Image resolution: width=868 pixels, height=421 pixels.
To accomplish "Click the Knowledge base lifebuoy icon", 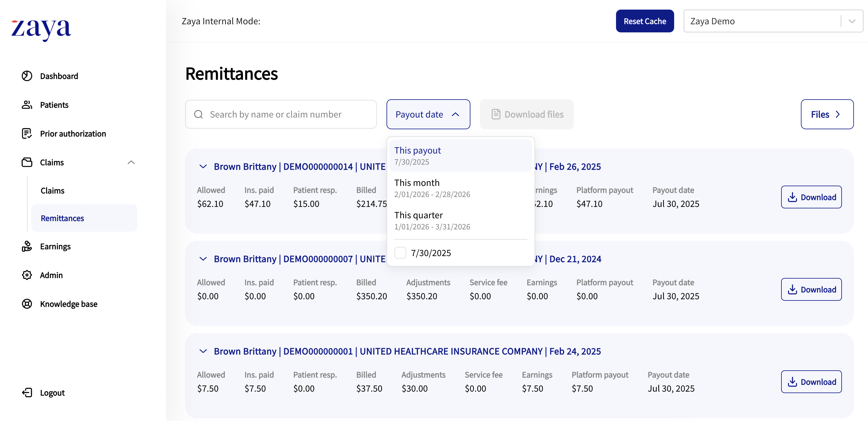I will [27, 304].
